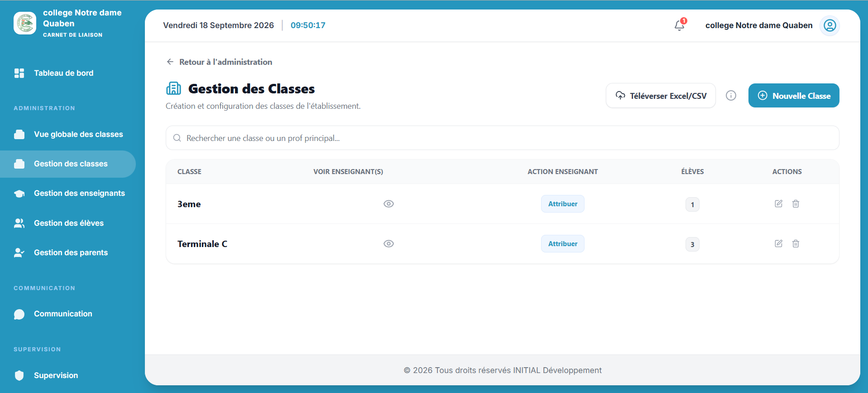Open Gestion des élèves
868x393 pixels.
pyautogui.click(x=68, y=223)
